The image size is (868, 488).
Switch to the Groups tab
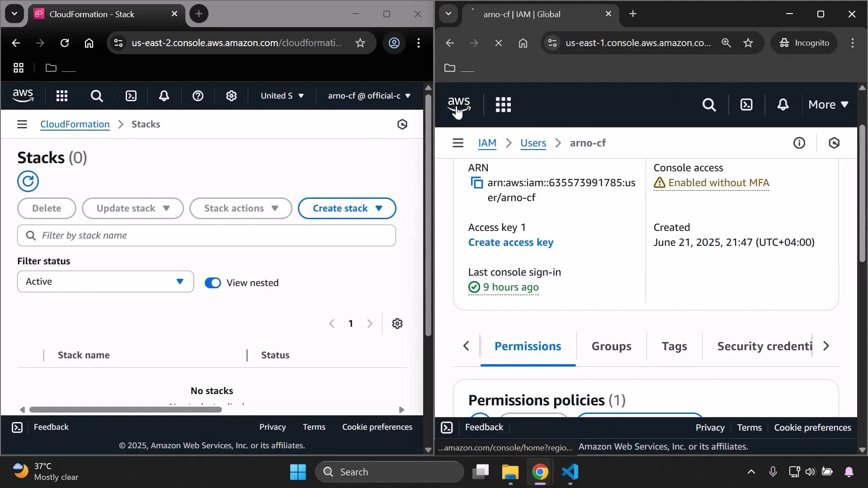[611, 346]
